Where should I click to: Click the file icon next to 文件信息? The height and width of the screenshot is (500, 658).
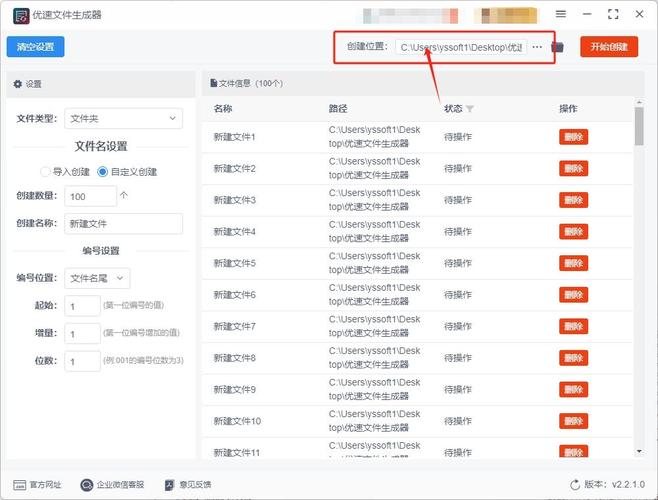pyautogui.click(x=214, y=83)
